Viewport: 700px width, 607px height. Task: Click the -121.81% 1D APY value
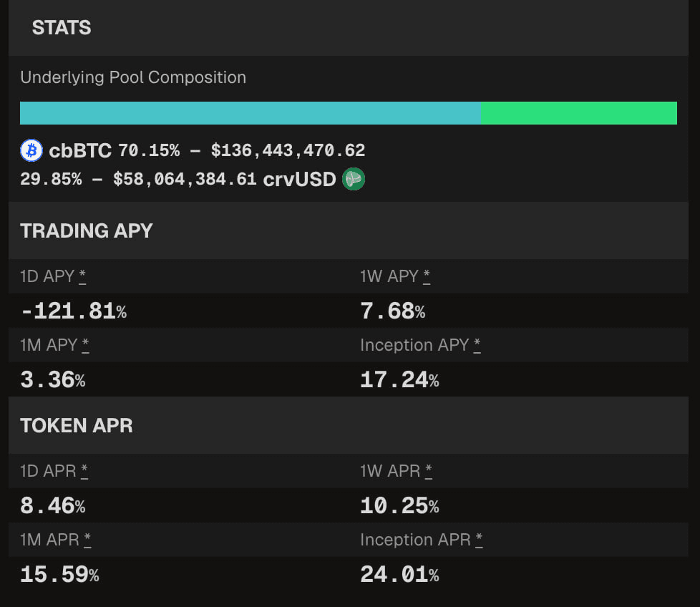73,311
